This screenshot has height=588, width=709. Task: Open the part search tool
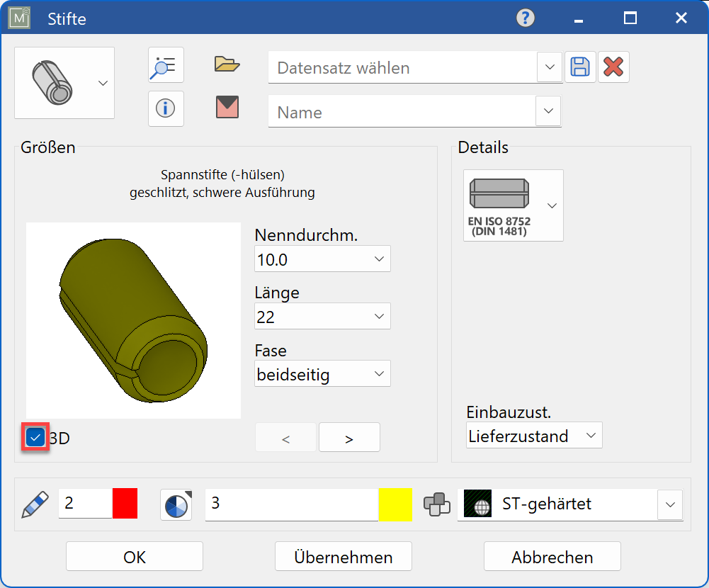click(165, 65)
